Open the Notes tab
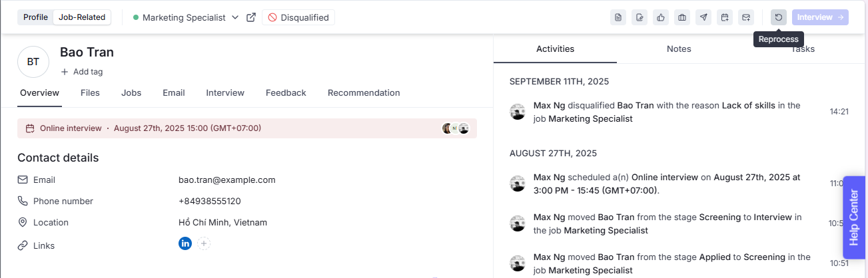The image size is (868, 278). click(679, 49)
